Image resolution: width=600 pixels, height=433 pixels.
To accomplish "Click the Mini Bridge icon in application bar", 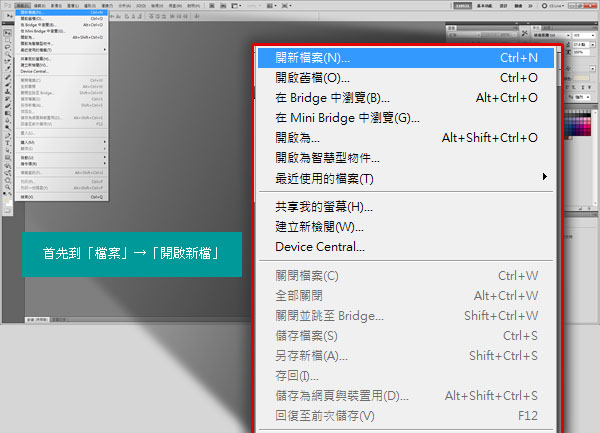I will point(223,6).
